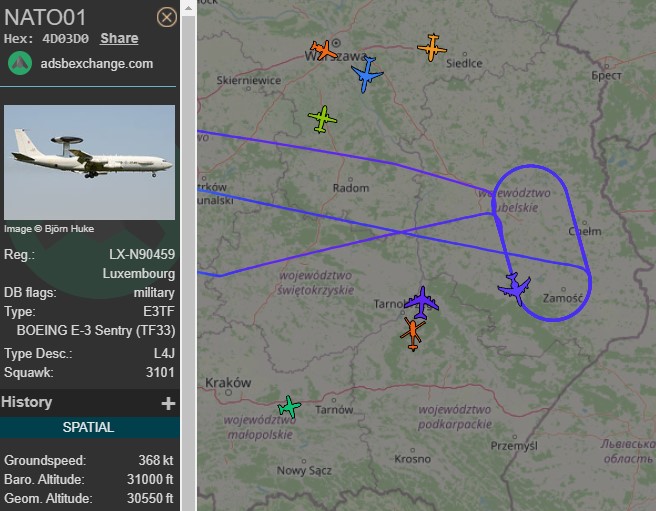Open the E-3 Sentry aircraft photo
The height and width of the screenshot is (511, 656).
[90, 162]
